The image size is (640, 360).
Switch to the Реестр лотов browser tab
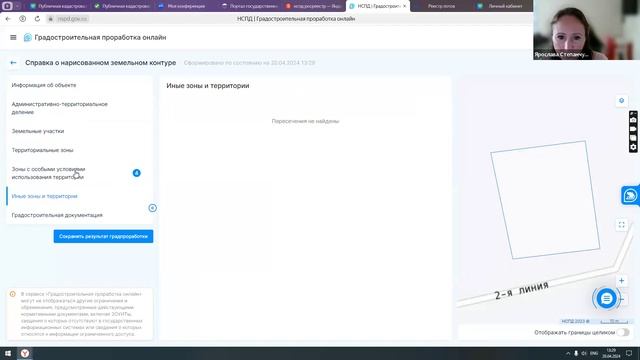(441, 6)
